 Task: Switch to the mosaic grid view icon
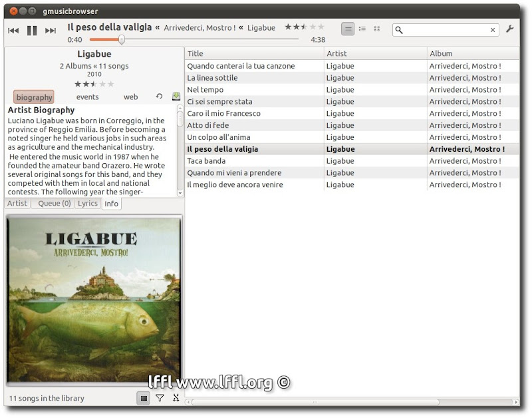coord(376,29)
